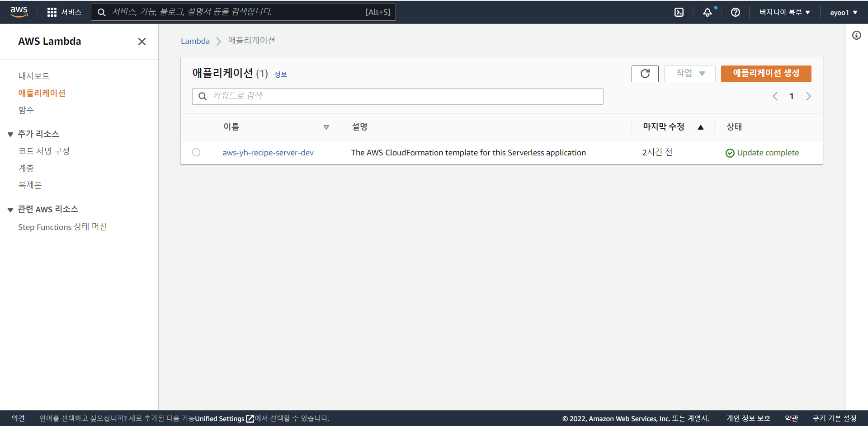Image resolution: width=868 pixels, height=426 pixels.
Task: Open the Unified Settings external link
Action: click(x=224, y=419)
